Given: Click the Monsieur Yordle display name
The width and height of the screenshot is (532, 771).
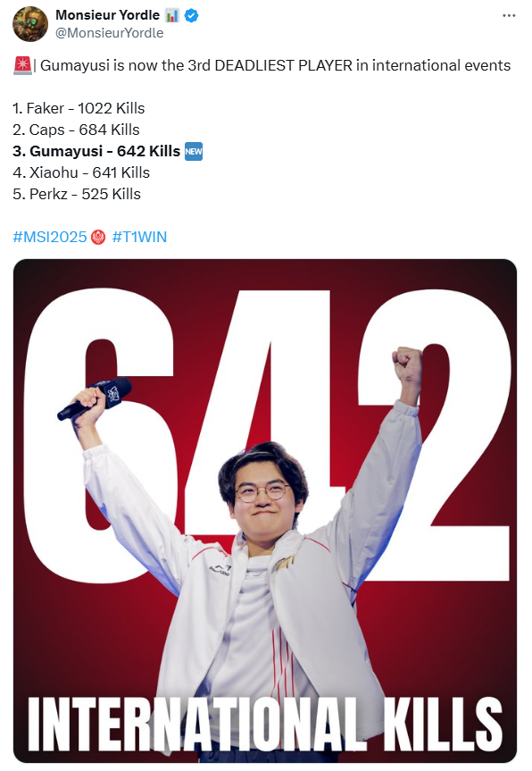Looking at the screenshot, I should point(108,15).
